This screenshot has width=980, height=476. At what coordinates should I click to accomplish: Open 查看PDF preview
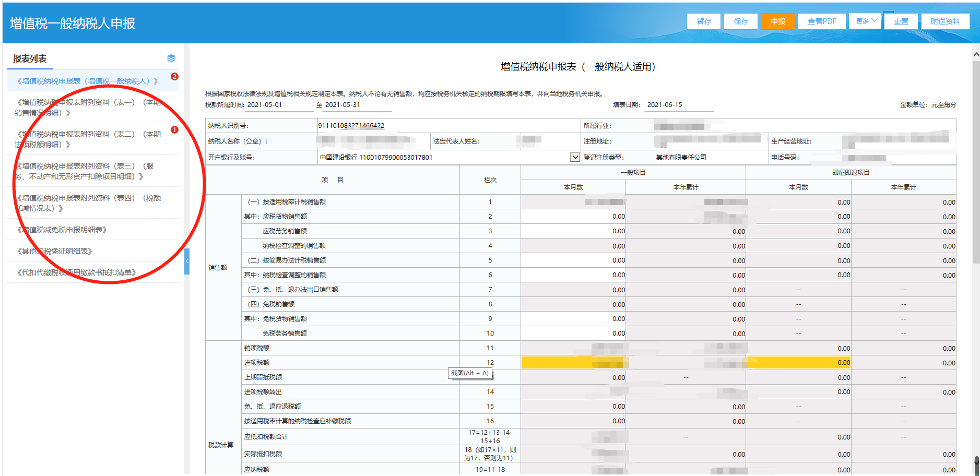click(822, 21)
